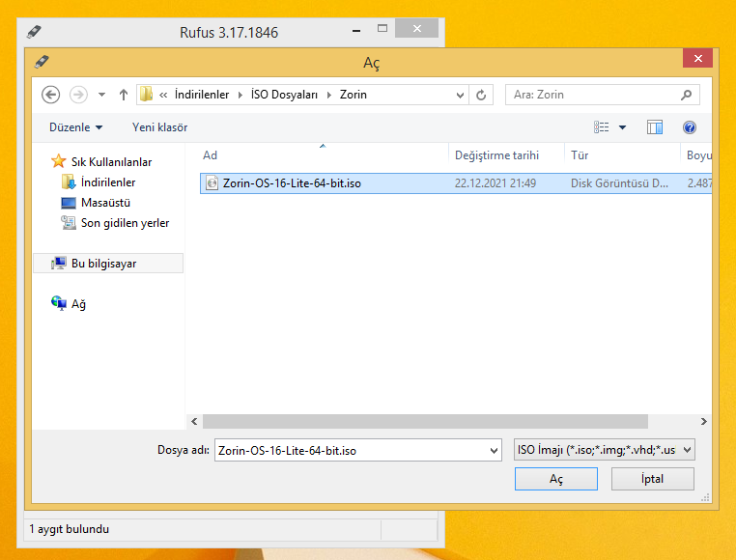Open the recent locations dropdown arrow
The width and height of the screenshot is (736, 560).
coord(101,95)
